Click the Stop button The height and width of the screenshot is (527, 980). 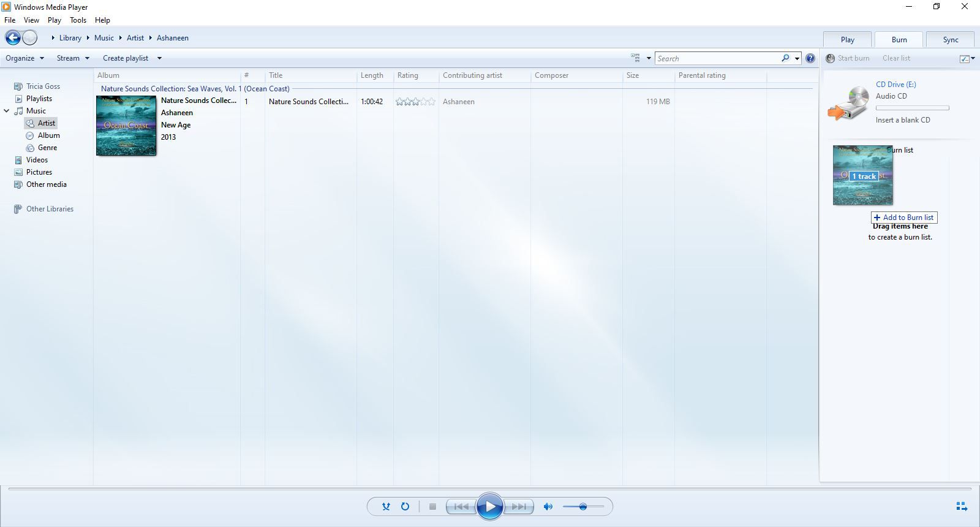coord(432,507)
